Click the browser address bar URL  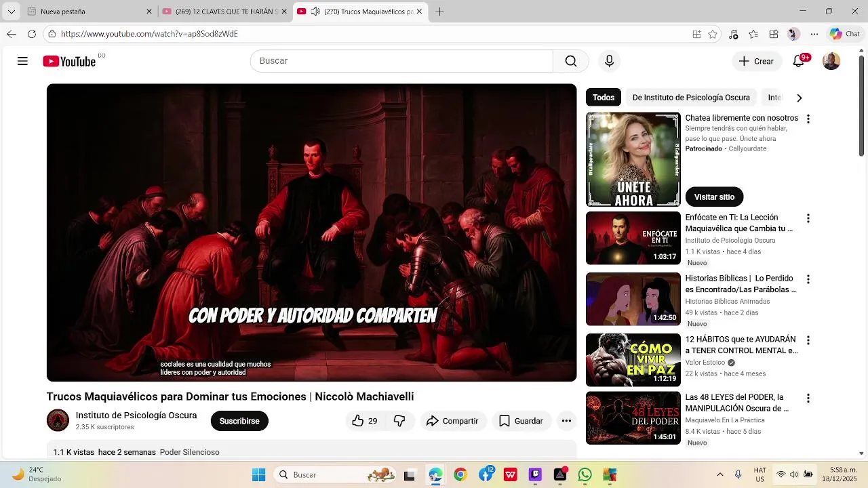pos(149,34)
